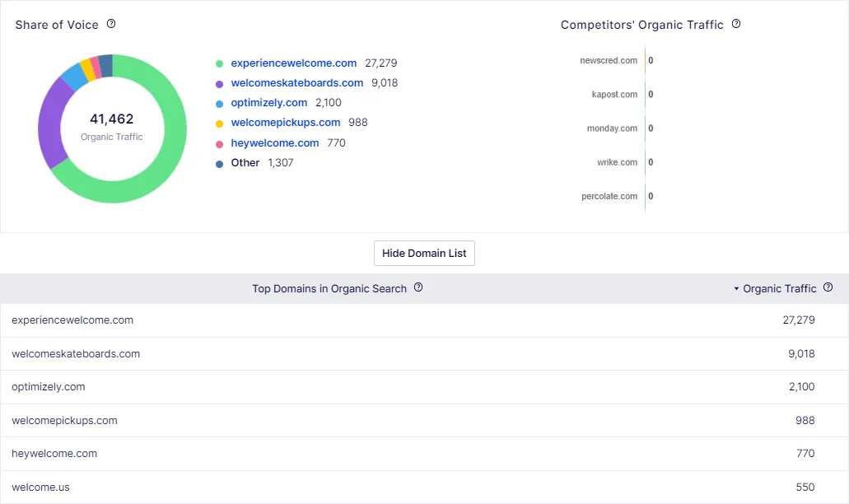Open the welcomeskateboards.com legend link
The image size is (849, 504).
pyautogui.click(x=296, y=83)
